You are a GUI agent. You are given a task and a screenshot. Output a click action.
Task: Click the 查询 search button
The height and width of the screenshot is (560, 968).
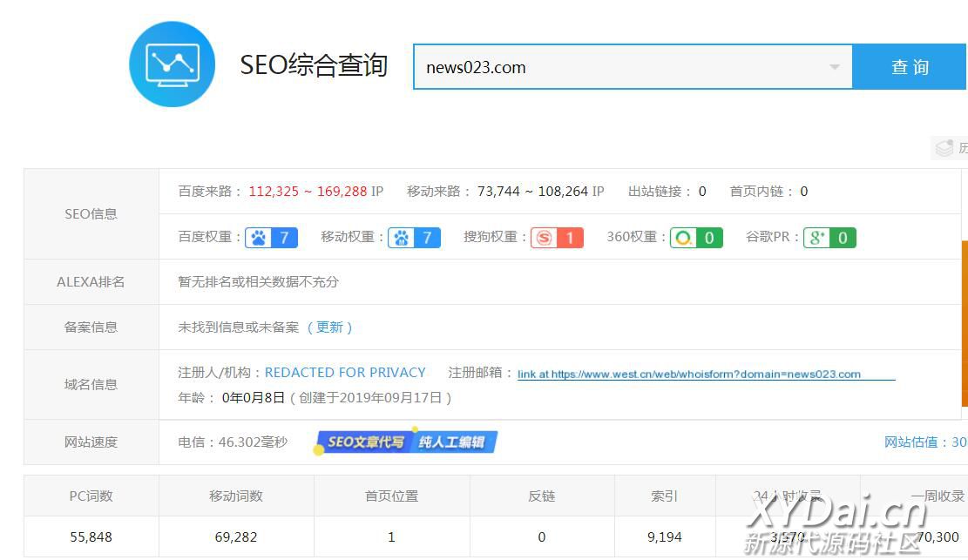(x=910, y=67)
